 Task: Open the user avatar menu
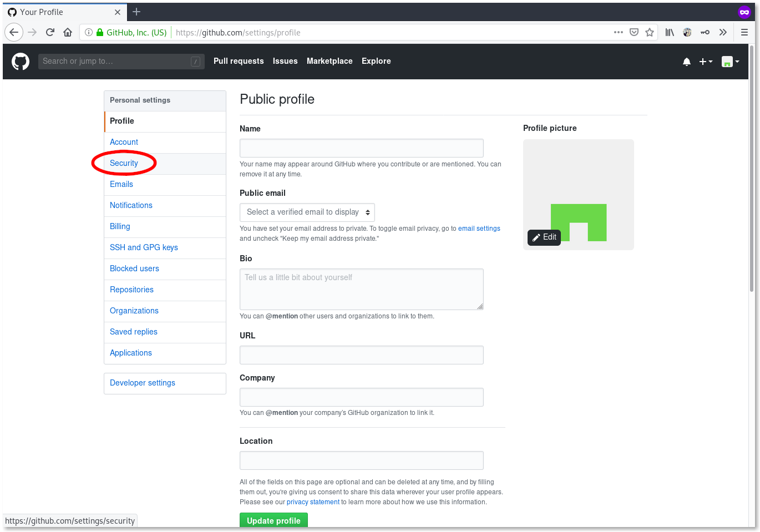(730, 62)
